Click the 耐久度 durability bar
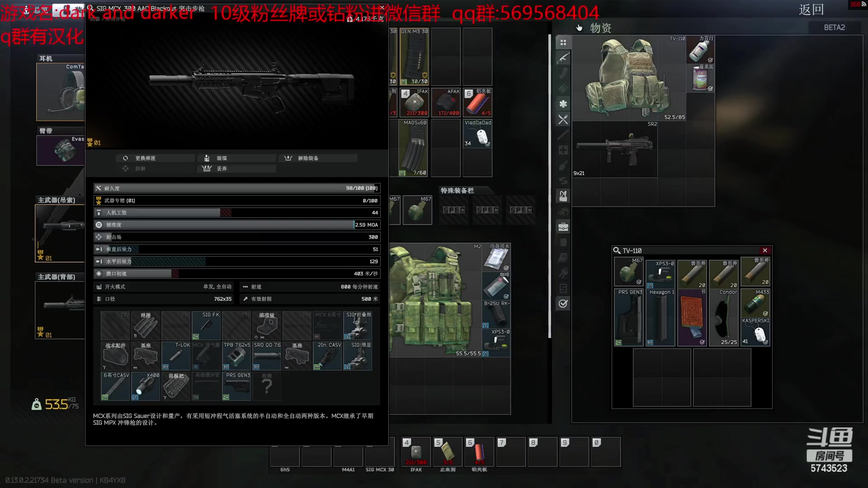Screen dimensions: 868x488 (237, 188)
